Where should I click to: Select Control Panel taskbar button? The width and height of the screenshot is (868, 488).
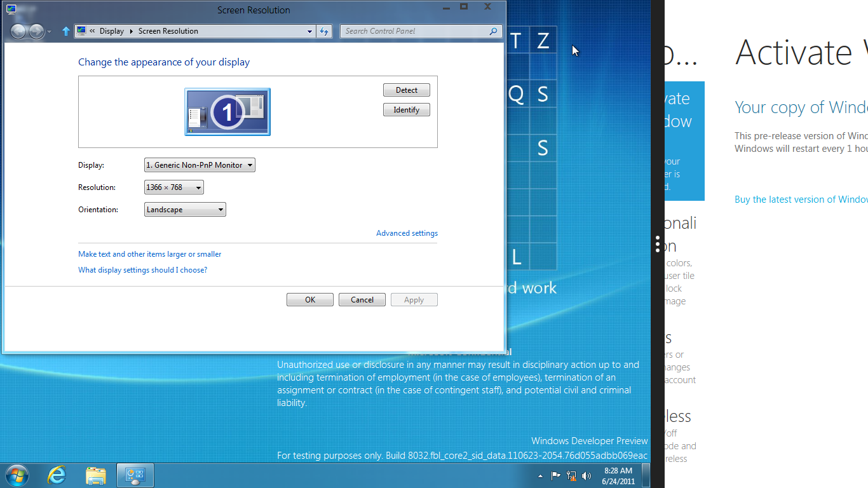(135, 475)
